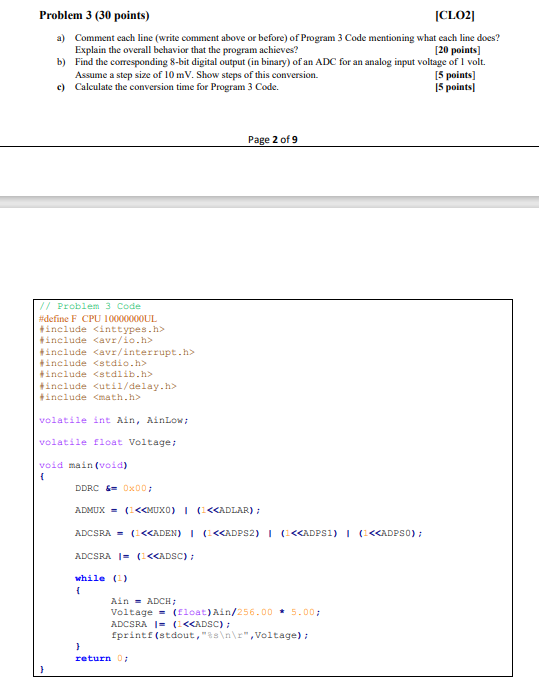539x699 pixels.
Task: Click the fprintf(stdout,...) statement
Action: coord(210,635)
